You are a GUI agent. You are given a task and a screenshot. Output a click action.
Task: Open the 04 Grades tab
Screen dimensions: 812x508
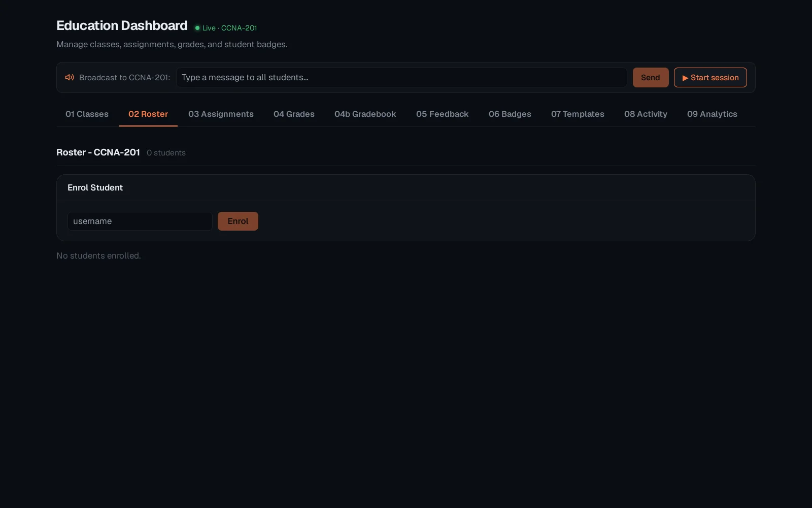coord(294,114)
